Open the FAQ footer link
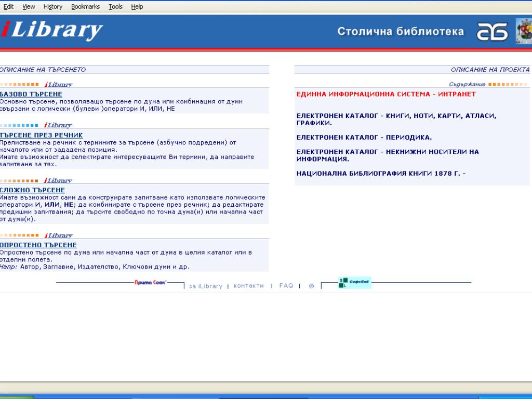The height and width of the screenshot is (399, 532). point(286,286)
